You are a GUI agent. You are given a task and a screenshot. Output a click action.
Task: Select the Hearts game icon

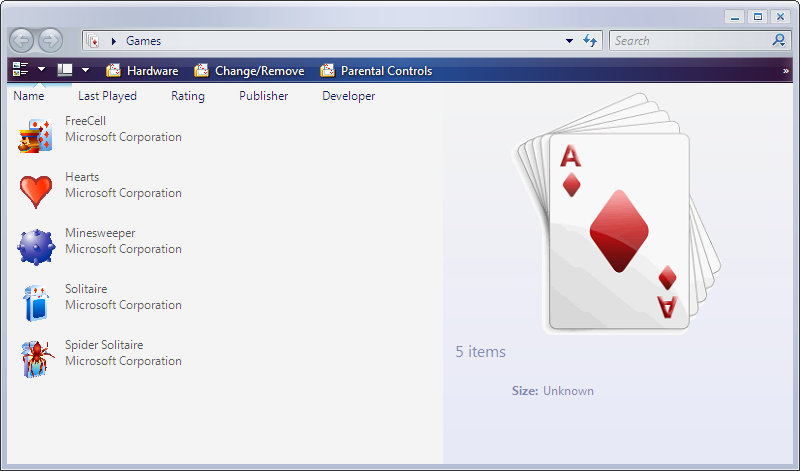click(x=36, y=191)
